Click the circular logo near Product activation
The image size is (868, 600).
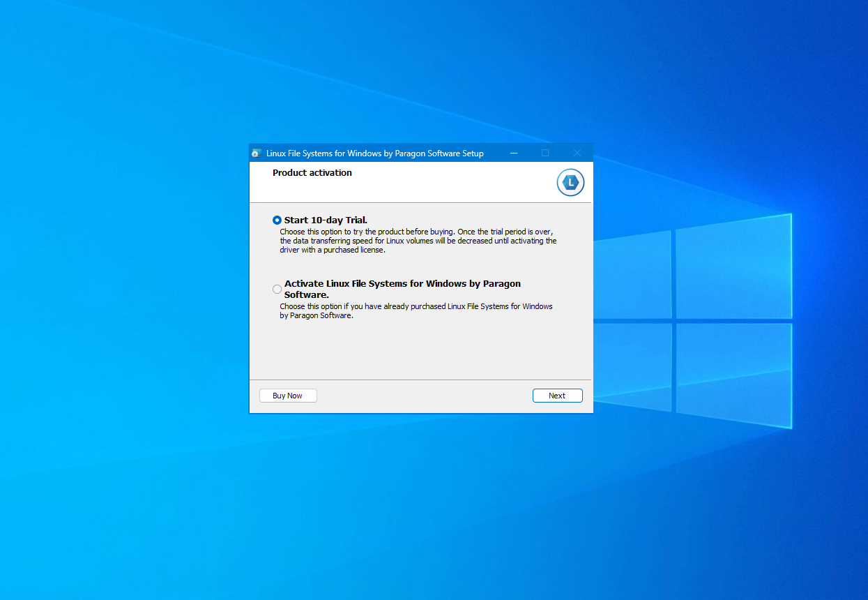coord(570,182)
